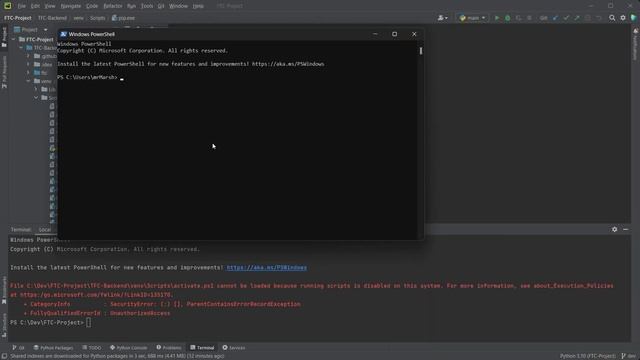Open the View menu

click(x=50, y=6)
